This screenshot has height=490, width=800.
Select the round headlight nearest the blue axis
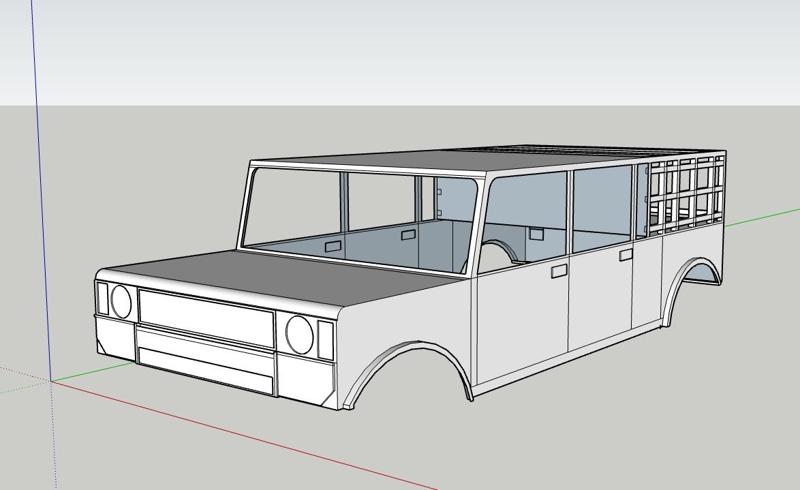121,302
